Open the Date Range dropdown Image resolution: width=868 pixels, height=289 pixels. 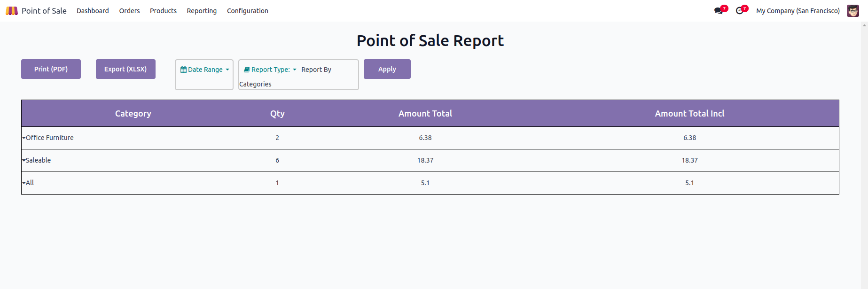[x=205, y=70]
